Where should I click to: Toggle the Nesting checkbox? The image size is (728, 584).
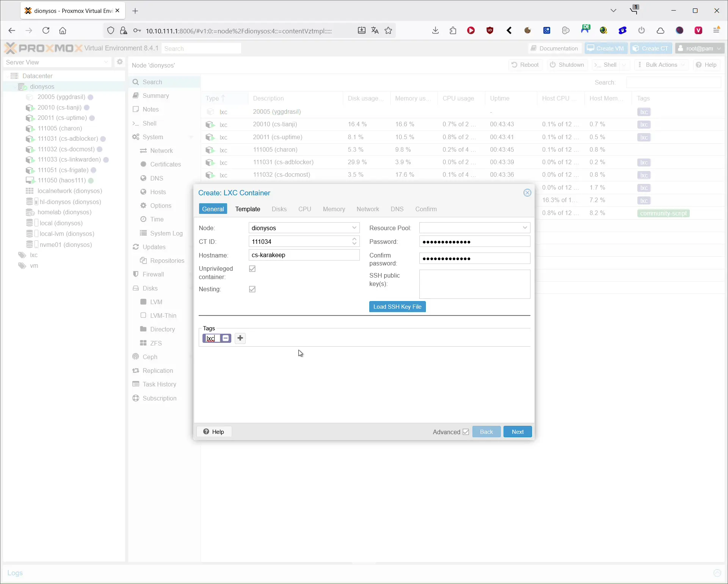point(252,289)
